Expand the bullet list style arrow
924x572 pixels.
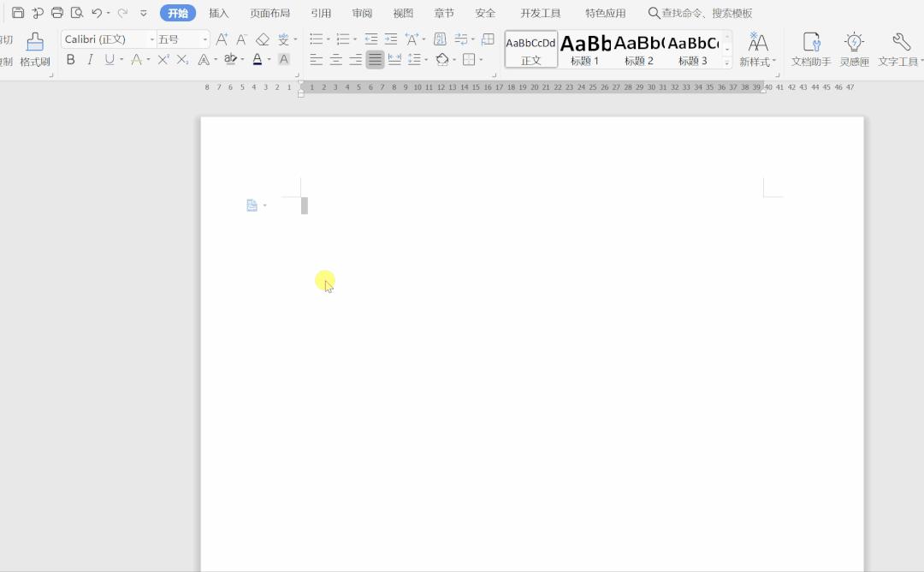(x=329, y=39)
